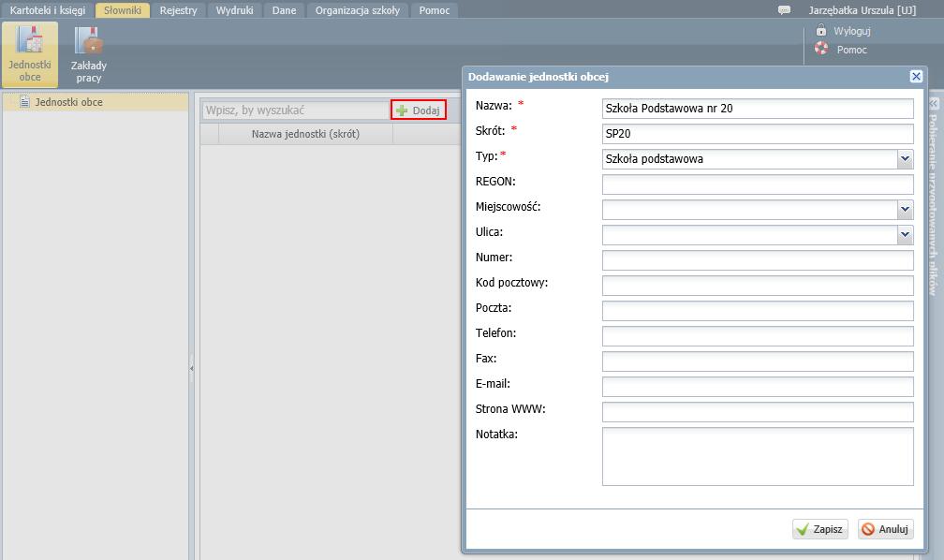Open the Dane tab
Screen dimensions: 944x560
(284, 10)
